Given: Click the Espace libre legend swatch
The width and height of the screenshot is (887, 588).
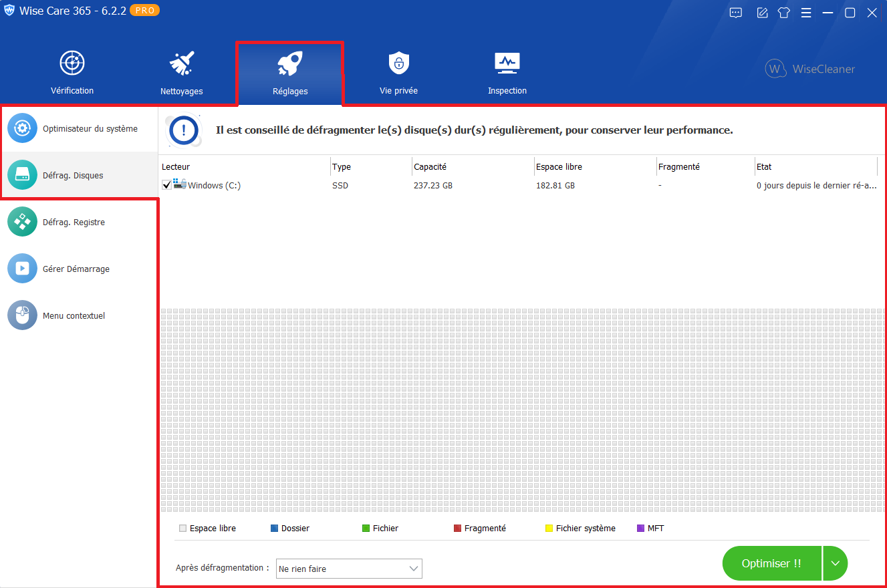Looking at the screenshot, I should (x=182, y=529).
